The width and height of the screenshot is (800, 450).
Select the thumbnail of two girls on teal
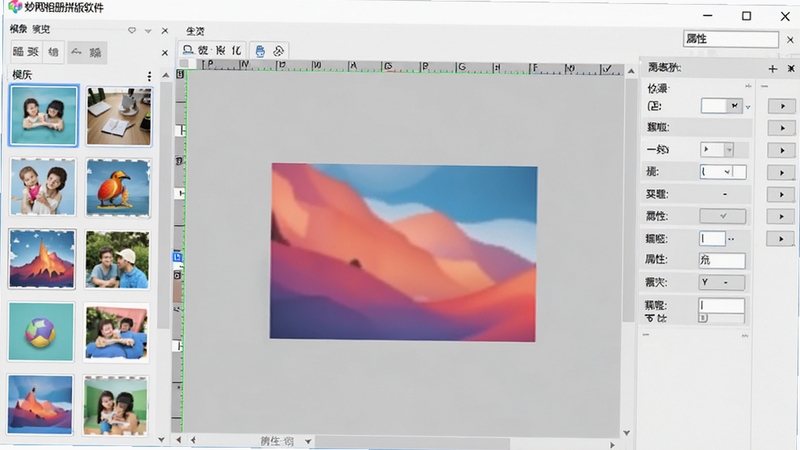tap(44, 116)
